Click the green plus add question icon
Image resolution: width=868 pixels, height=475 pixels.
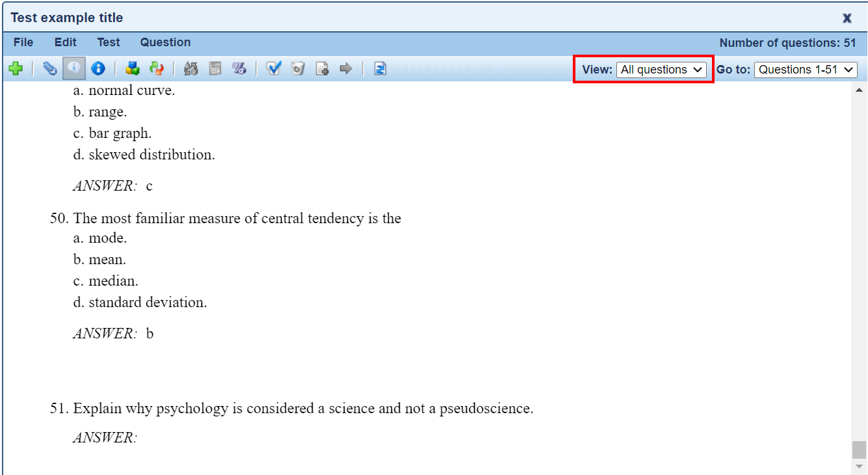(x=16, y=68)
